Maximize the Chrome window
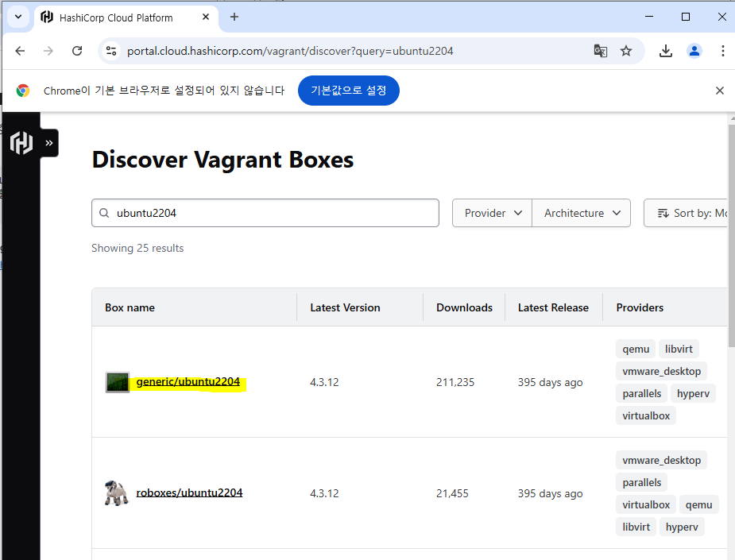 coord(685,17)
